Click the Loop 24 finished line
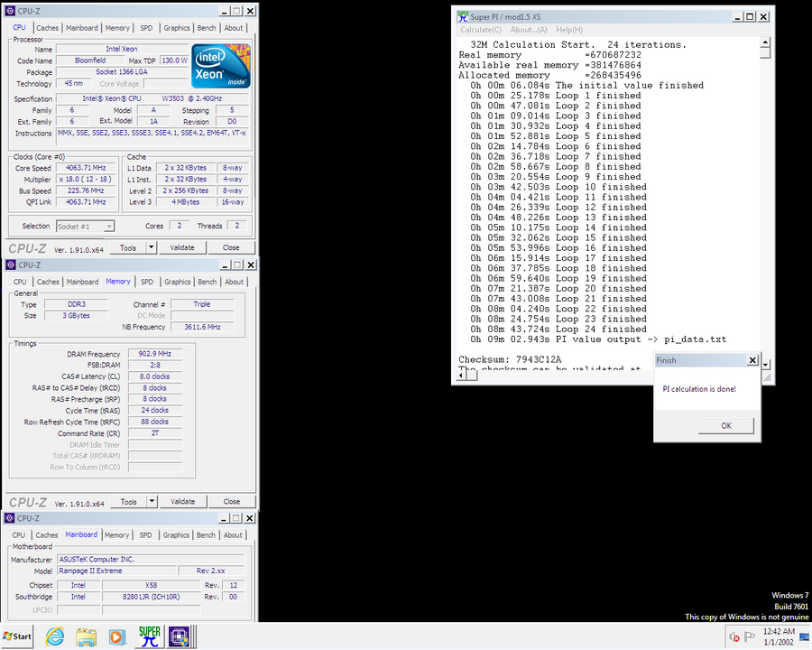812x650 pixels. point(558,330)
